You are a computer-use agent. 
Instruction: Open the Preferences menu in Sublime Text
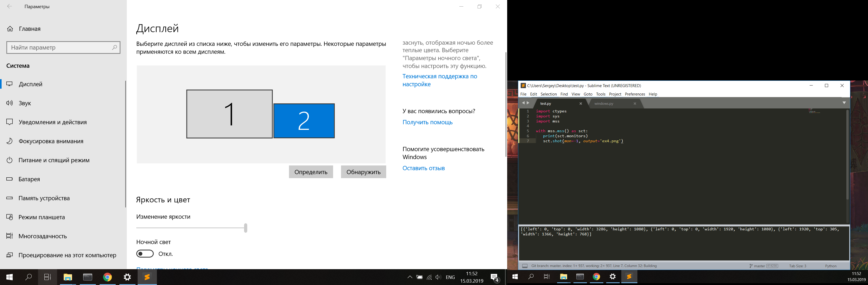pyautogui.click(x=634, y=94)
